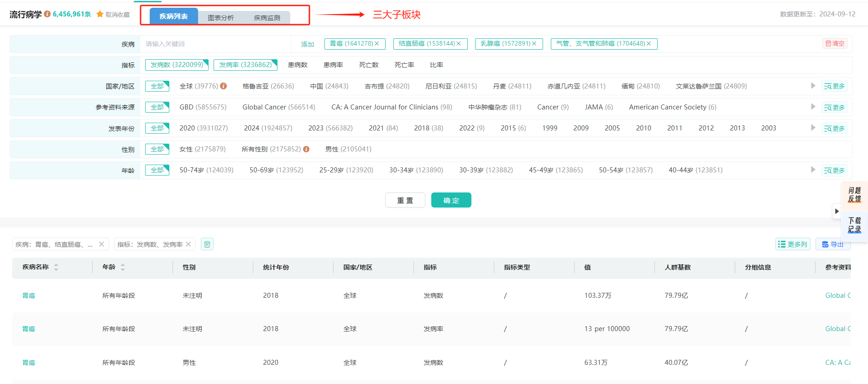The width and height of the screenshot is (868, 384).
Task: Expand more options in 国家/地区 row
Action: coord(834,86)
